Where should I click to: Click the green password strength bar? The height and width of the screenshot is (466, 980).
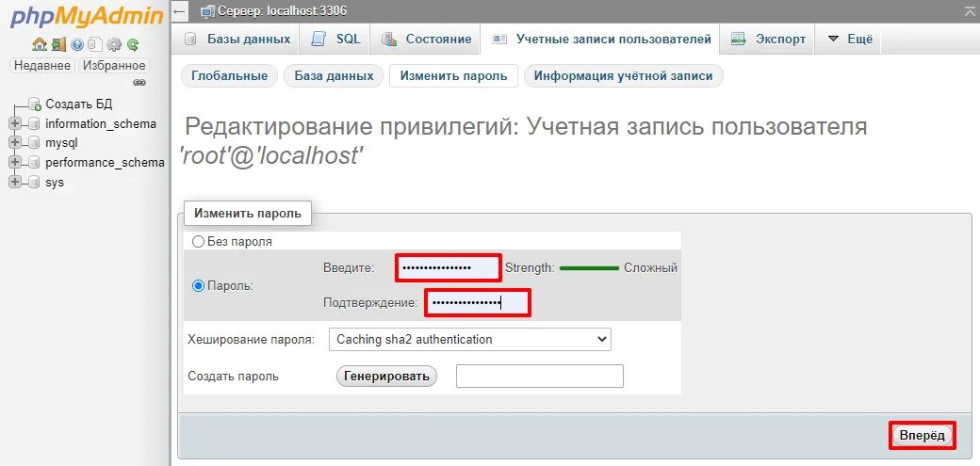click(589, 268)
